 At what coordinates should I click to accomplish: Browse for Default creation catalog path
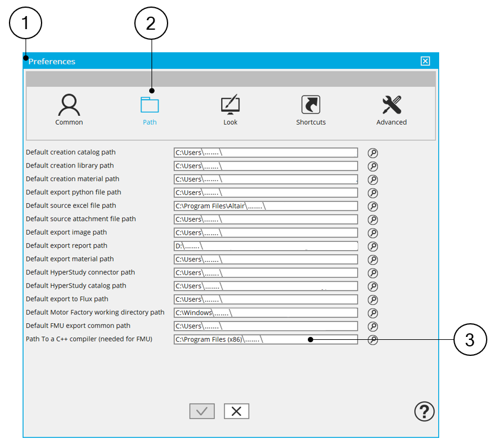click(373, 153)
